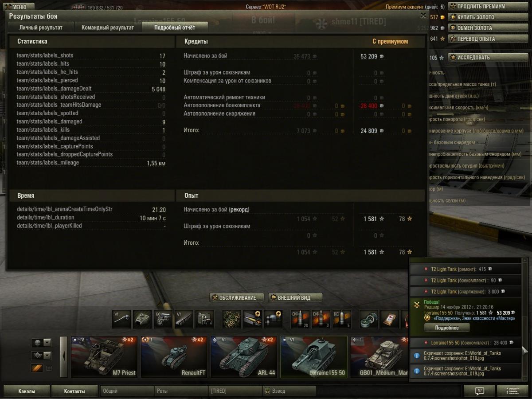Open the third equipment slot icon
Image resolution: width=532 pixels, height=399 pixels.
(274, 319)
